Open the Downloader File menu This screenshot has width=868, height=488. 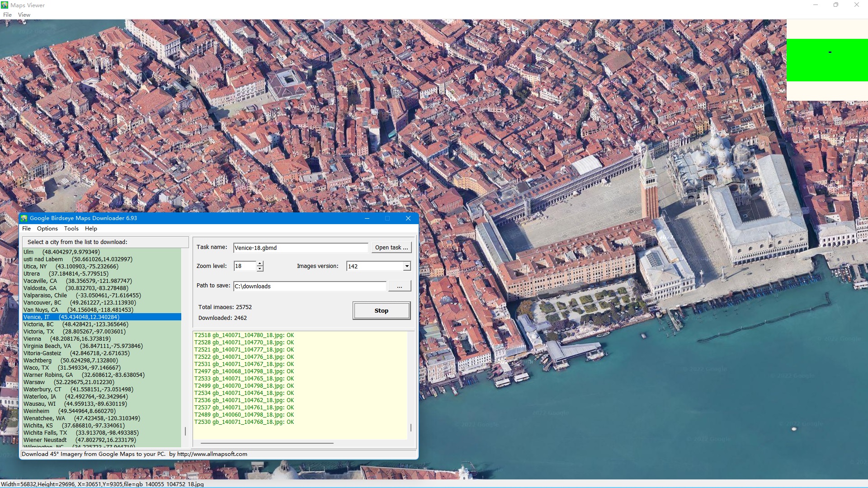coord(27,229)
